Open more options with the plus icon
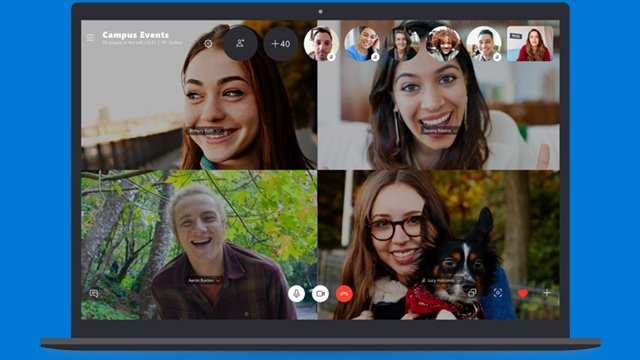The height and width of the screenshot is (360, 640). [x=547, y=293]
